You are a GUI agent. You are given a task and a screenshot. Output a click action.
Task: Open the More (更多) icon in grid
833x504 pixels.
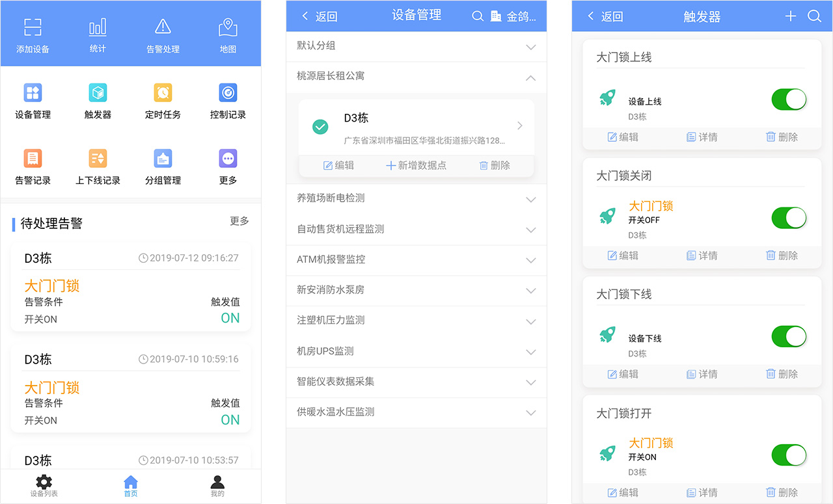tap(228, 158)
